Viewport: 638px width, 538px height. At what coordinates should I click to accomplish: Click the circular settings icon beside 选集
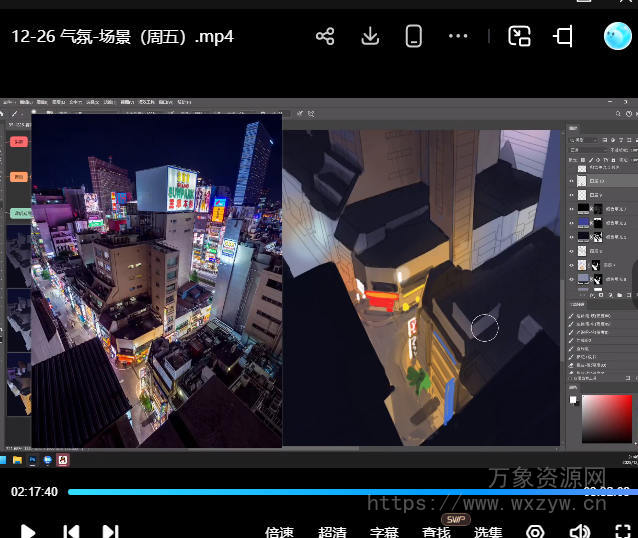535,532
